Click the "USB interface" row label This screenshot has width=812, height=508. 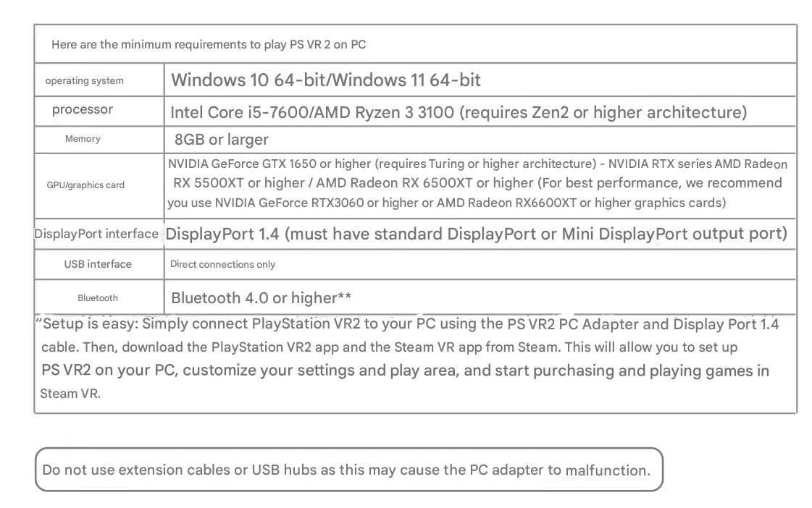pyautogui.click(x=98, y=264)
